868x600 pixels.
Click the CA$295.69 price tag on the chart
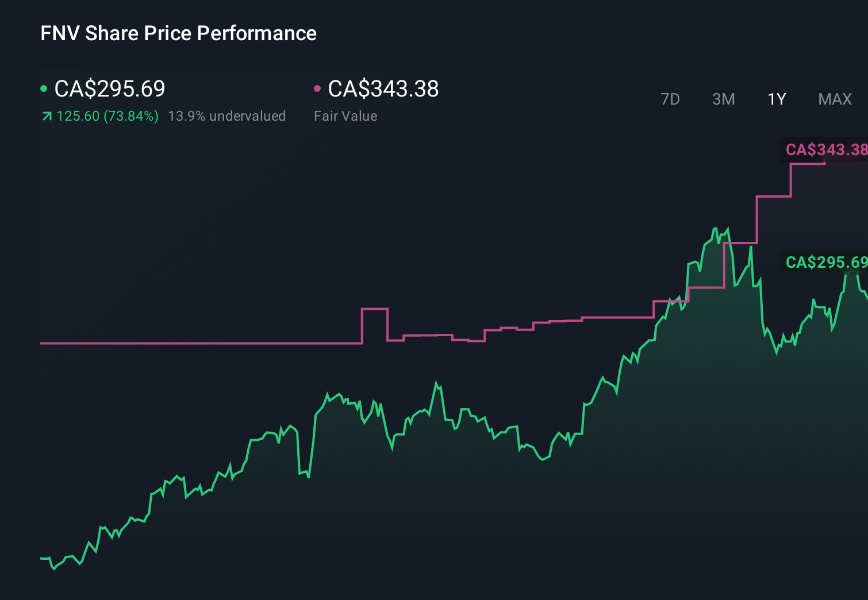point(825,263)
